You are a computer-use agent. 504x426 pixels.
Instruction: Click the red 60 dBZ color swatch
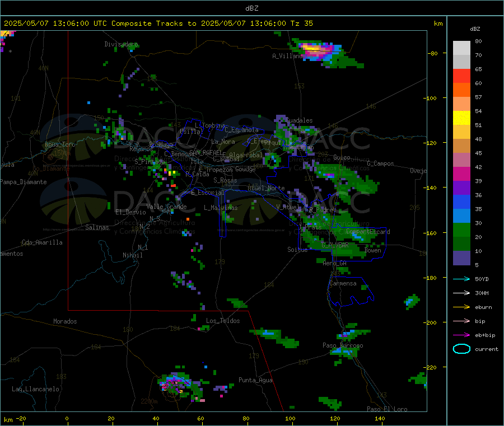[461, 76]
